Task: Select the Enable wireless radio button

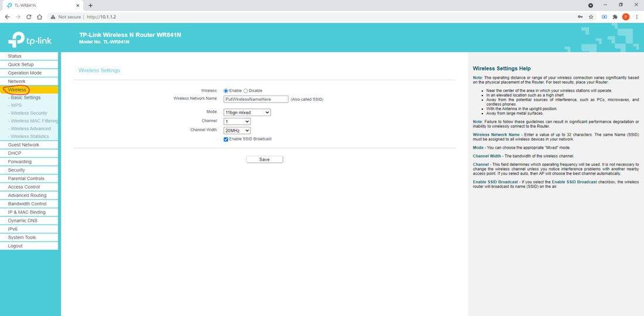Action: 226,90
